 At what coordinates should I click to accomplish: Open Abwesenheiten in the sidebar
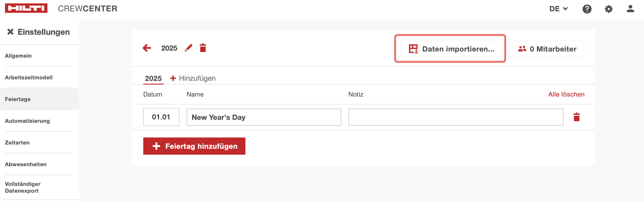(26, 164)
